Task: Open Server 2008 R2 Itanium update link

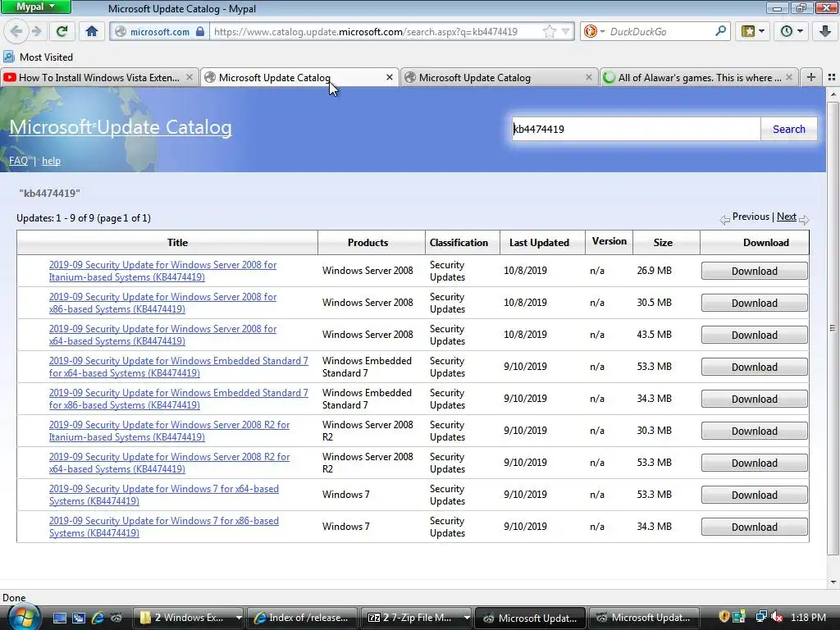Action: [x=169, y=431]
